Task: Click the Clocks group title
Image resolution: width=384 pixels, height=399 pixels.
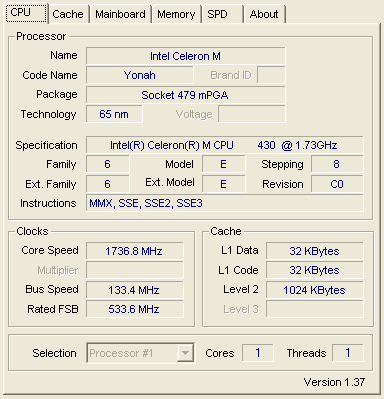Action: 32,231
